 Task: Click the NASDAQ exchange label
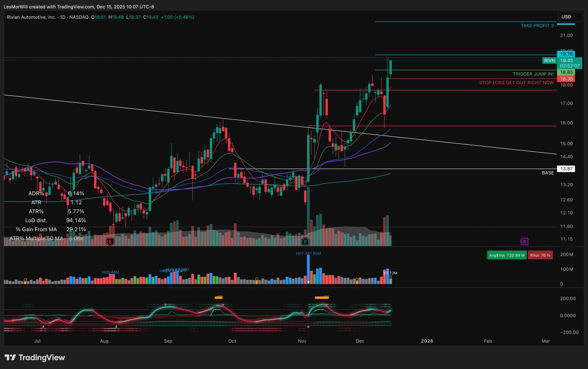(78, 17)
